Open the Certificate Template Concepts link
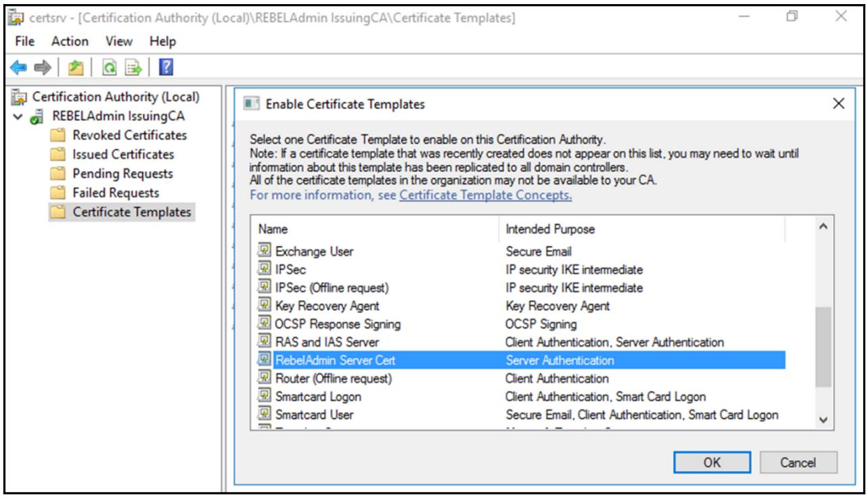This screenshot has width=868, height=497. click(485, 195)
